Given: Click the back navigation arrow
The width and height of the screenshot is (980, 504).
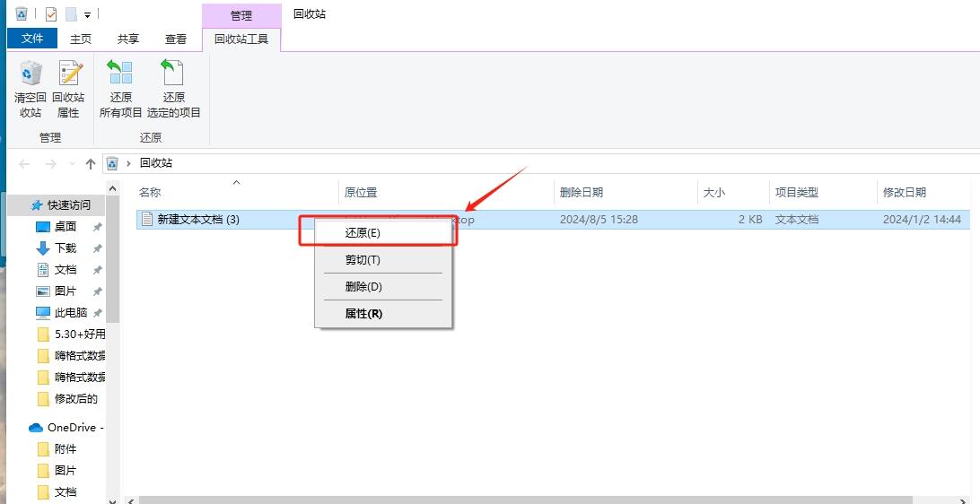Looking at the screenshot, I should pos(24,163).
